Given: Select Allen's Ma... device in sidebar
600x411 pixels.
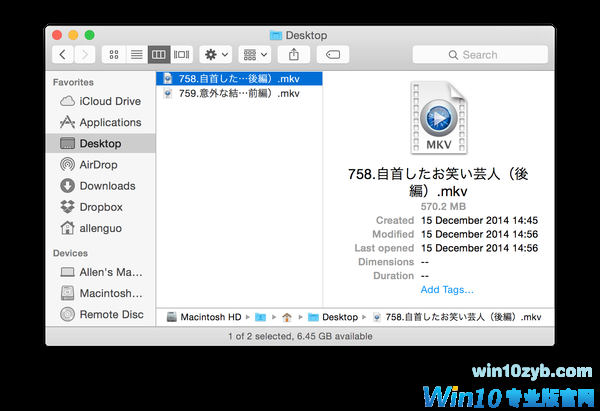Looking at the screenshot, I should (101, 272).
